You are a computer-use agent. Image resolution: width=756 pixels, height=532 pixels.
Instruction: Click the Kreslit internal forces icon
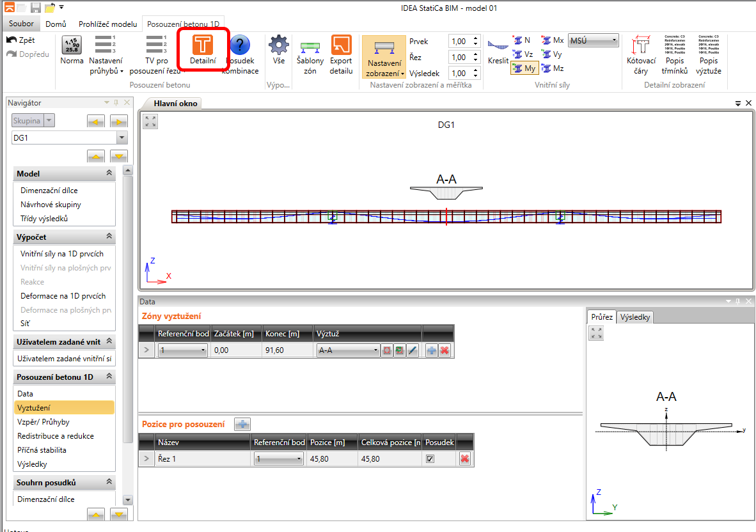(498, 46)
